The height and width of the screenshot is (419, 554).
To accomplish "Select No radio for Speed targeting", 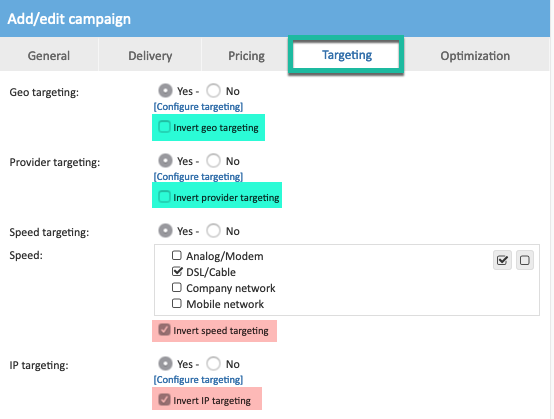I will 213,230.
